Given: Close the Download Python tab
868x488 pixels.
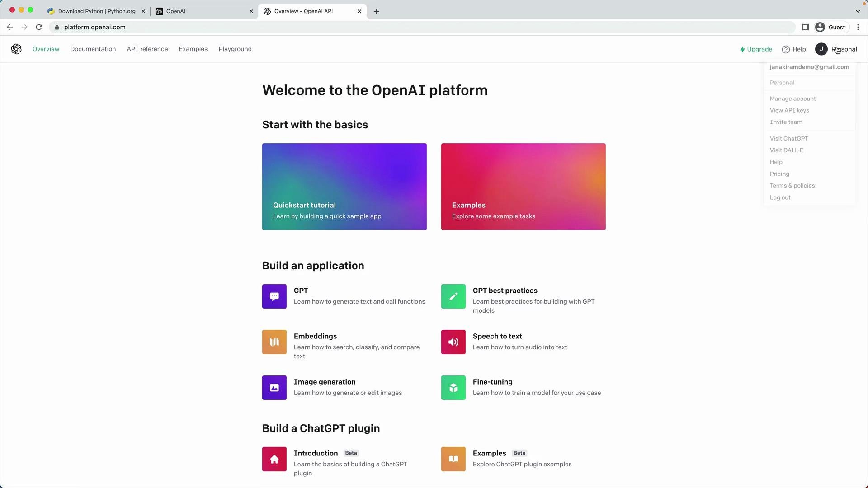Looking at the screenshot, I should [143, 11].
